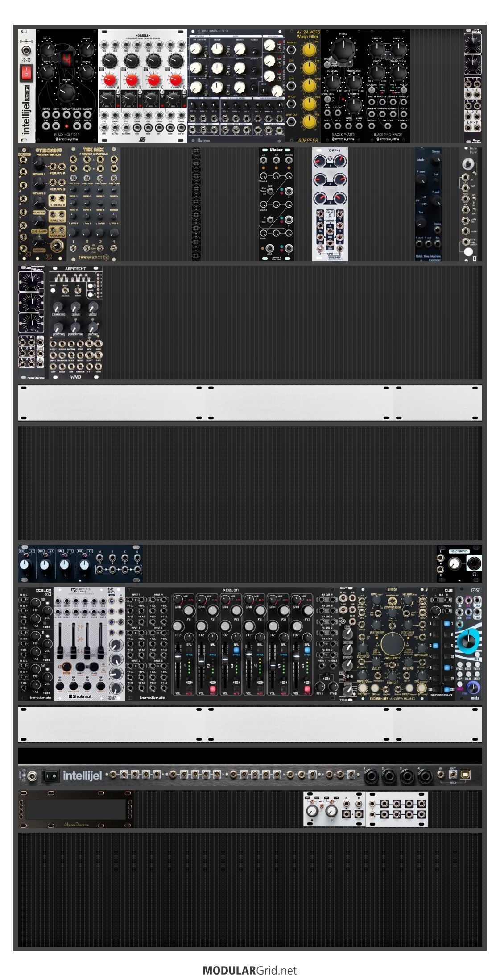Click the Headphones module large headphone jack
The width and height of the screenshot is (500, 980).
[474, 564]
